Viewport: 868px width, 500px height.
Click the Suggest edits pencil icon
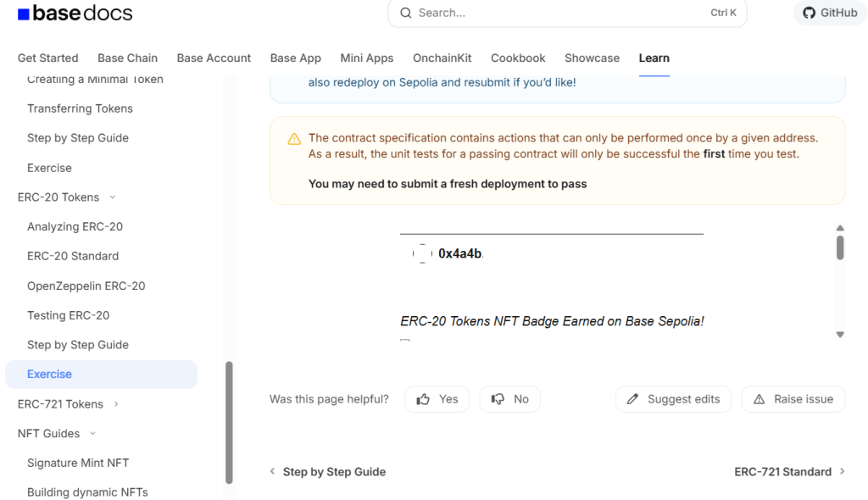click(632, 399)
